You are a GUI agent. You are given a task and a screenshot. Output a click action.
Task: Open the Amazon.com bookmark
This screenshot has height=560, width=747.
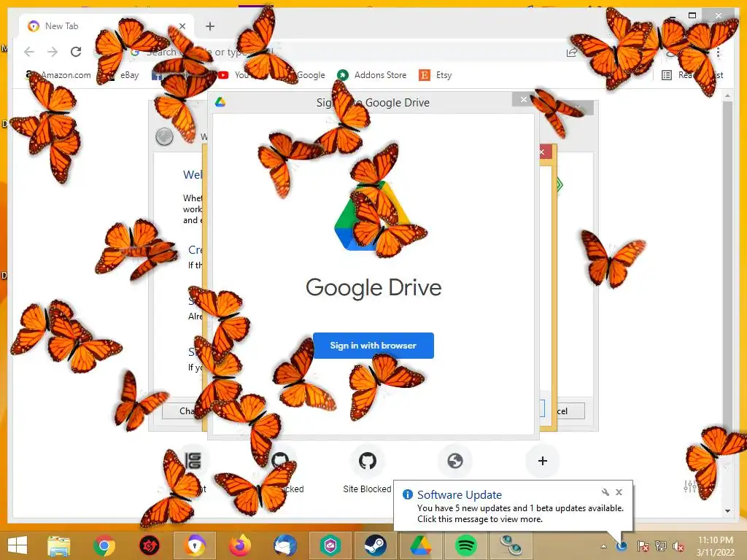[58, 75]
